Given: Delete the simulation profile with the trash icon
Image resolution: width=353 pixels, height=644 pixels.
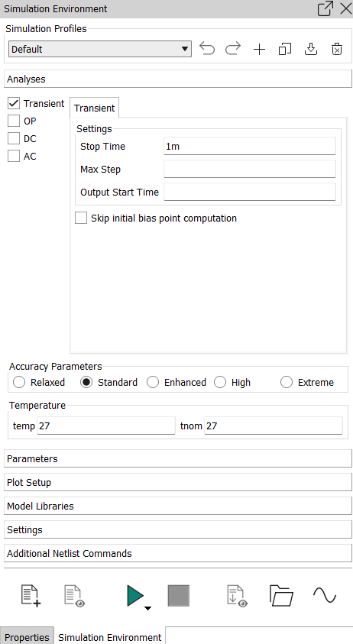Looking at the screenshot, I should point(337,50).
